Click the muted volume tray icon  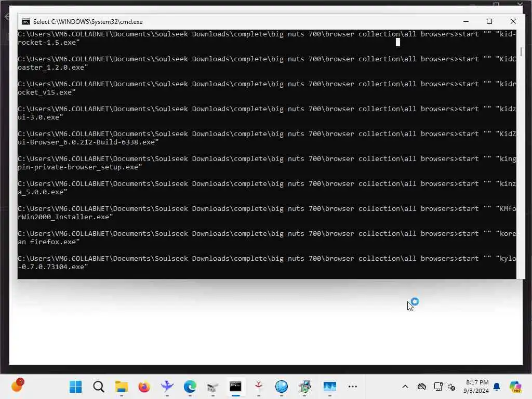451,387
